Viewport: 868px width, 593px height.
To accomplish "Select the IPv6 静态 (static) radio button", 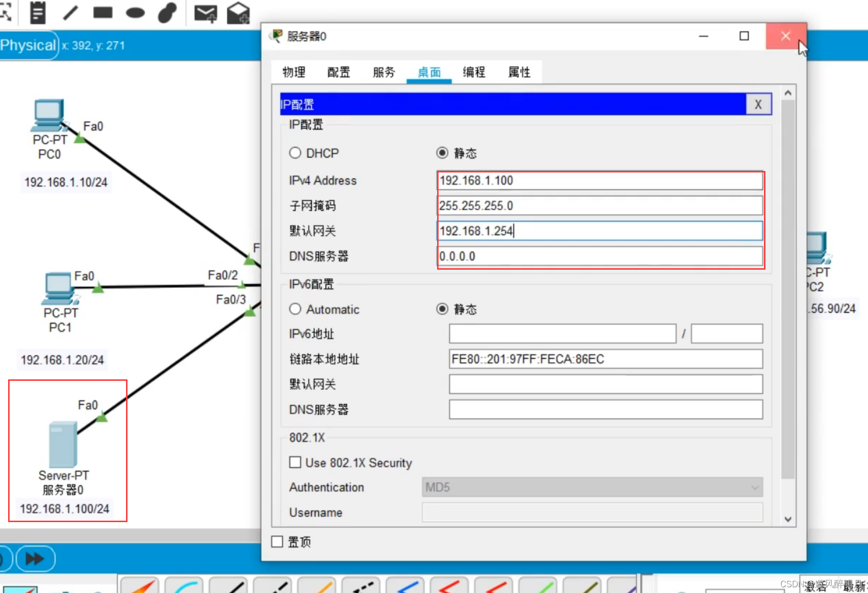I will click(x=442, y=309).
